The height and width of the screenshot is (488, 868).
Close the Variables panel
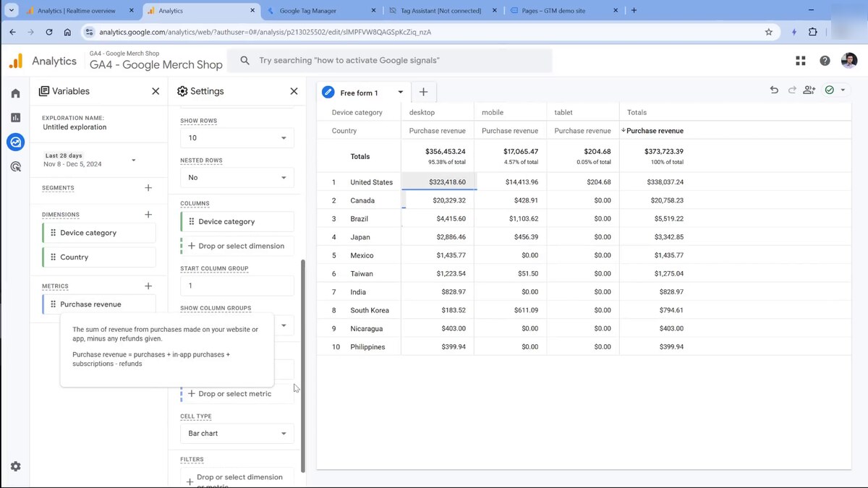[156, 91]
